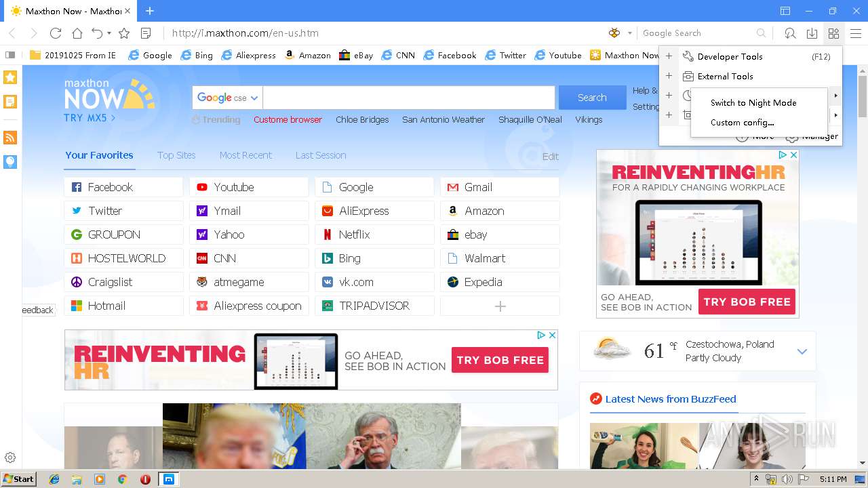Click the toolbar search magnifier icon
Screen dimensions: 868x488
(762, 33)
